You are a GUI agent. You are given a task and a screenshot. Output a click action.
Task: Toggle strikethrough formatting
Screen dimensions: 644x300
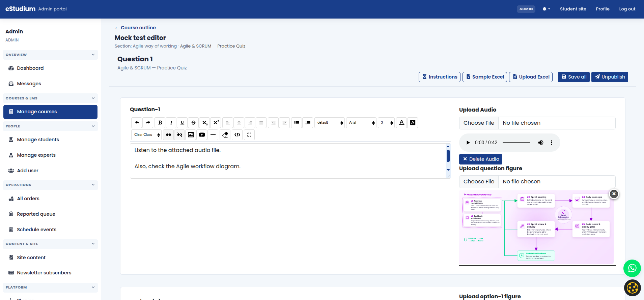click(x=193, y=123)
